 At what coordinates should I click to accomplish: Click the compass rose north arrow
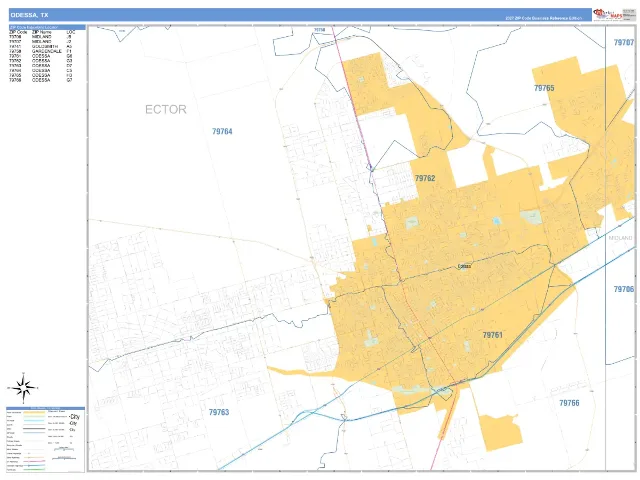23,378
